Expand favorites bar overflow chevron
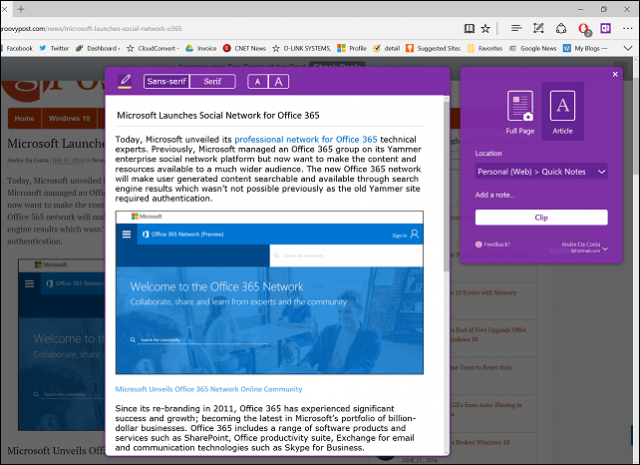This screenshot has height=465, width=640. (x=628, y=48)
